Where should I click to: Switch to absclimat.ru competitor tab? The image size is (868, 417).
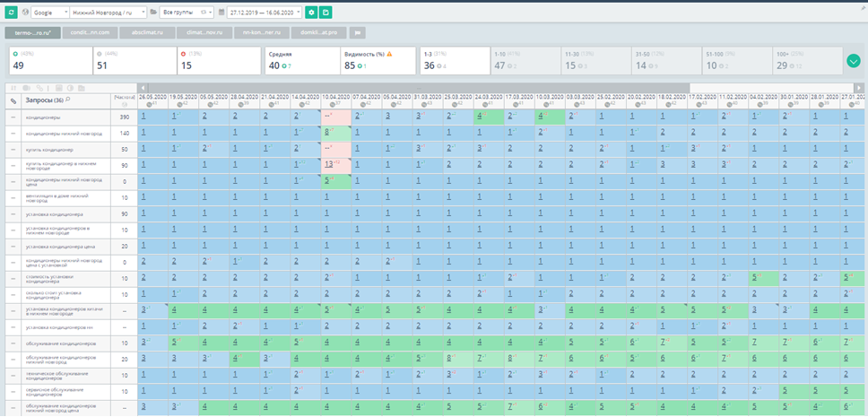pyautogui.click(x=147, y=32)
